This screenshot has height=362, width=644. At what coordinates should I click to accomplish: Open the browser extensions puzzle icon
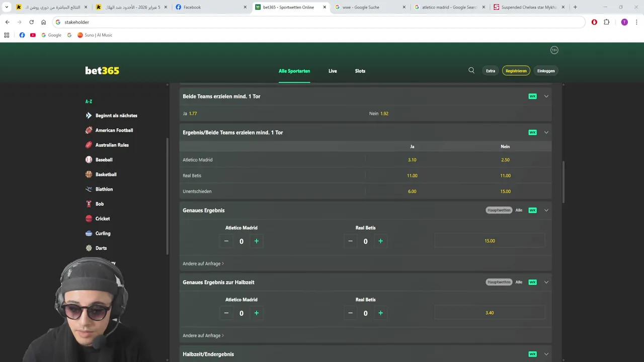pos(606,22)
